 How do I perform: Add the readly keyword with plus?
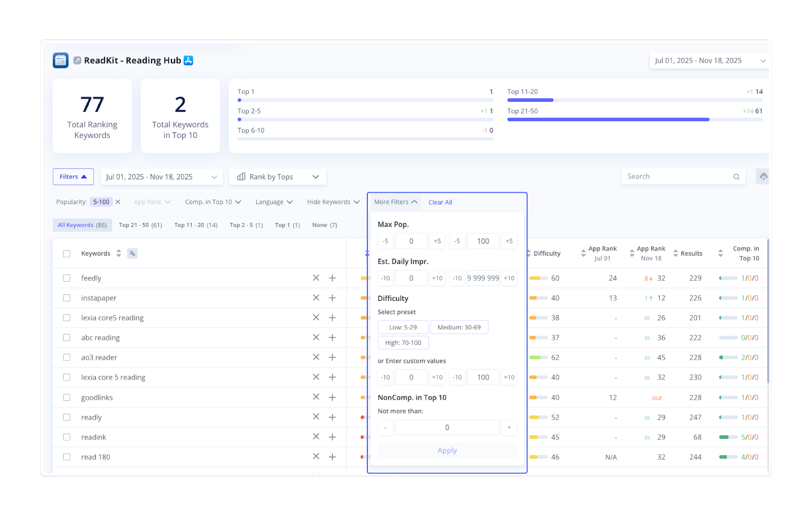tap(332, 417)
